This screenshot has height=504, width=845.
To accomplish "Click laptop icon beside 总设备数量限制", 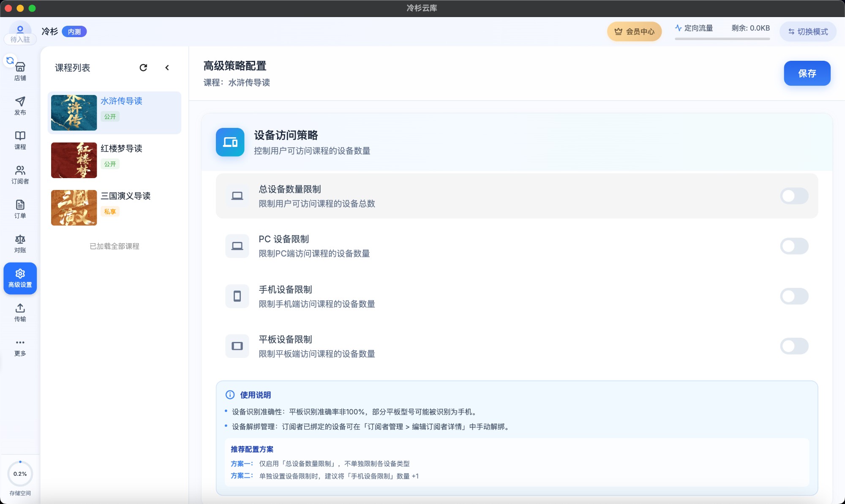I will tap(237, 196).
